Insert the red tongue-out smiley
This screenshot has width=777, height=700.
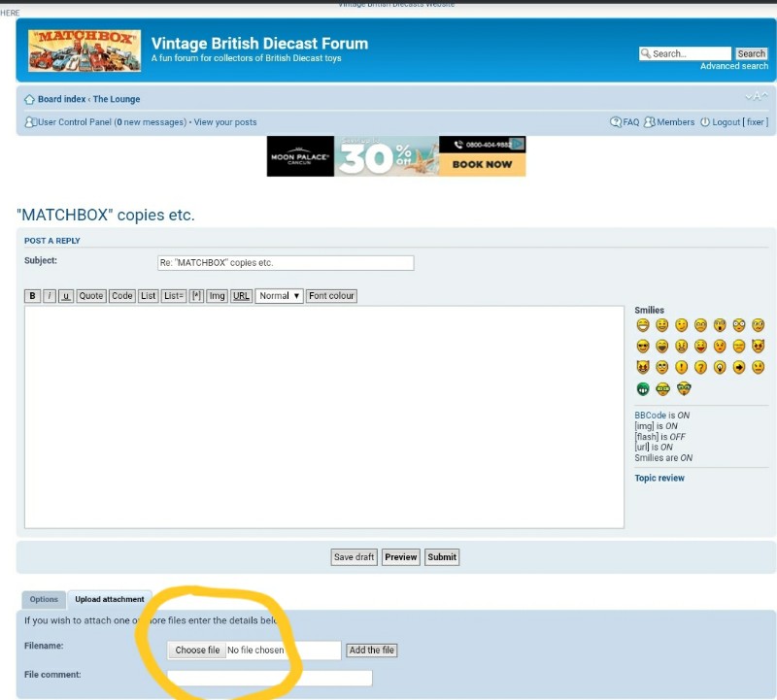(700, 346)
